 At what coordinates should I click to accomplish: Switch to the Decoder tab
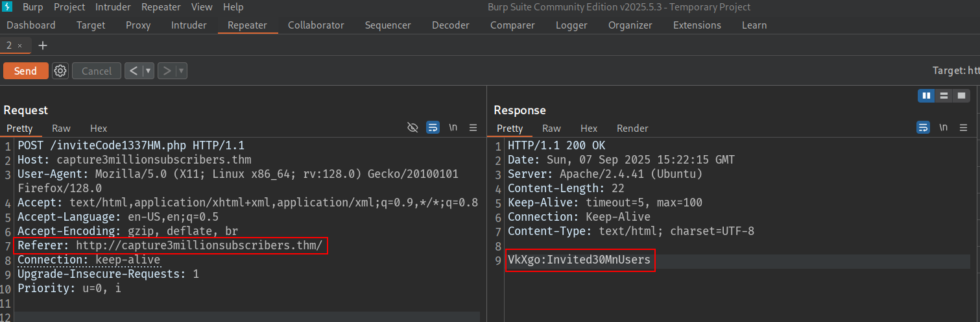450,25
